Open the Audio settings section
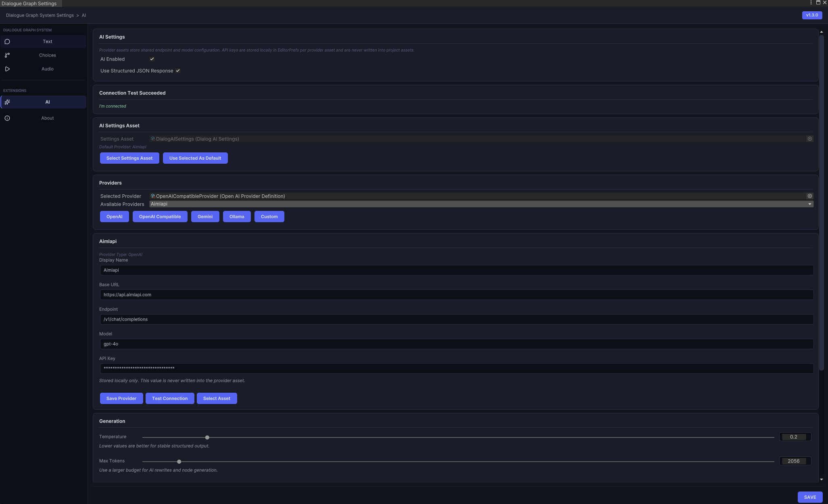Image resolution: width=828 pixels, height=504 pixels. (x=43, y=69)
